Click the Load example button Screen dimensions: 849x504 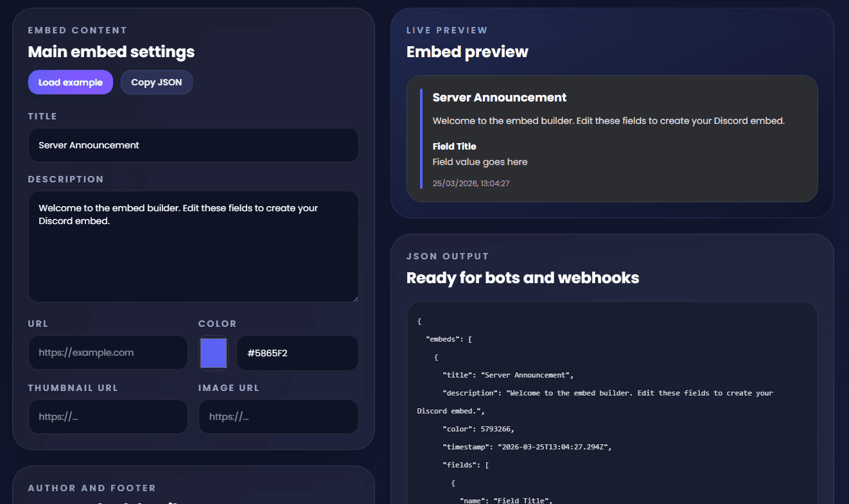pyautogui.click(x=70, y=82)
